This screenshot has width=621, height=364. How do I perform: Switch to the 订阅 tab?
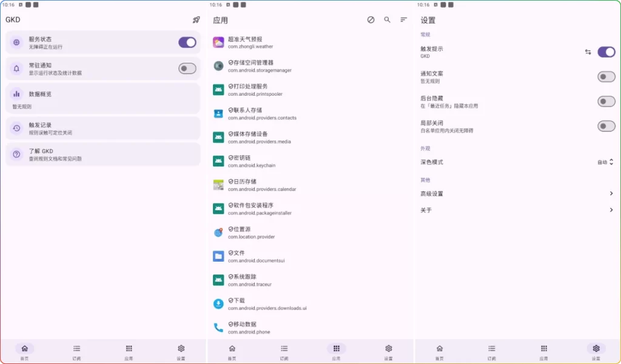tap(76, 351)
